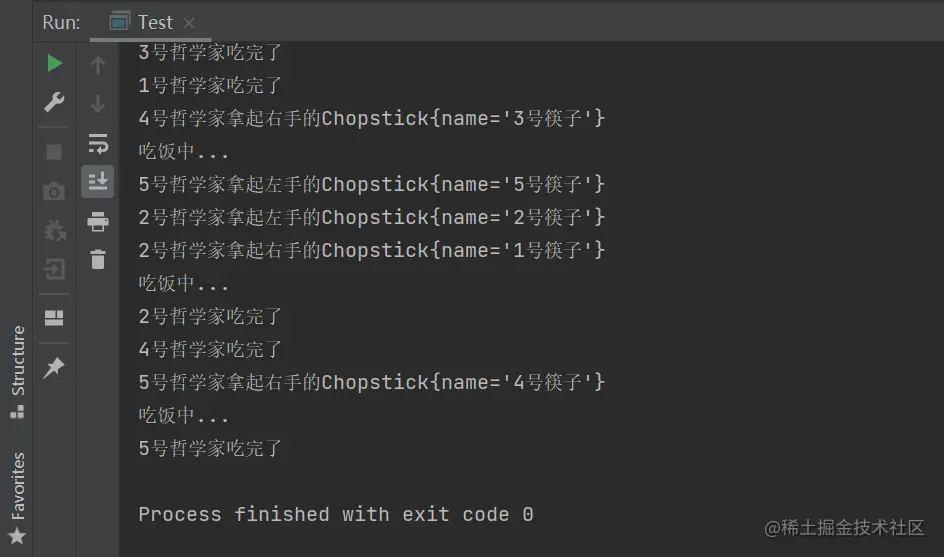Click the 'Process finished with exit code 0' line
944x557 pixels.
336,514
